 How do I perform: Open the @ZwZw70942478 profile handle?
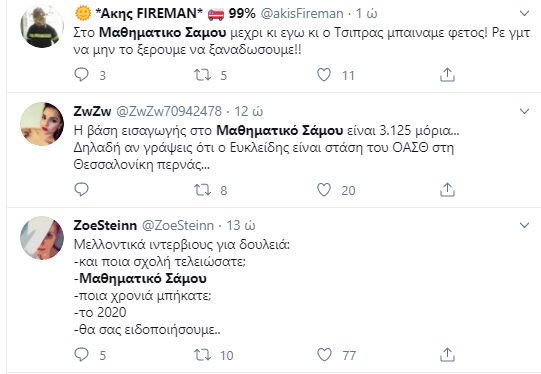169,111
